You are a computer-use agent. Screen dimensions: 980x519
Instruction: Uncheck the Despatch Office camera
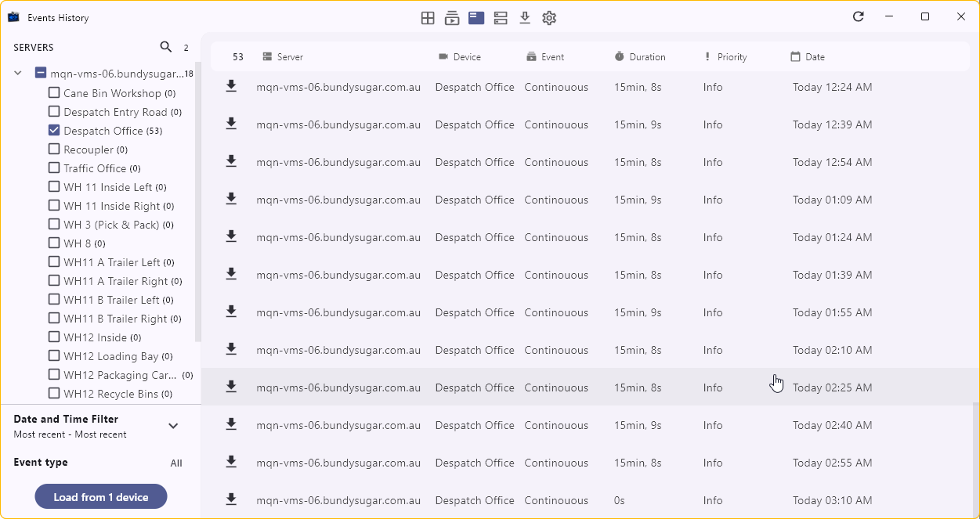point(54,130)
